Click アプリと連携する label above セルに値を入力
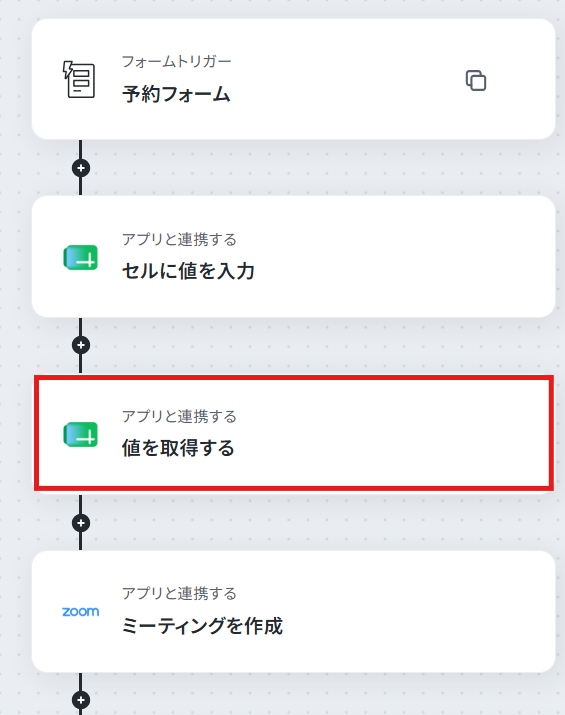The width and height of the screenshot is (565, 715). (x=179, y=239)
